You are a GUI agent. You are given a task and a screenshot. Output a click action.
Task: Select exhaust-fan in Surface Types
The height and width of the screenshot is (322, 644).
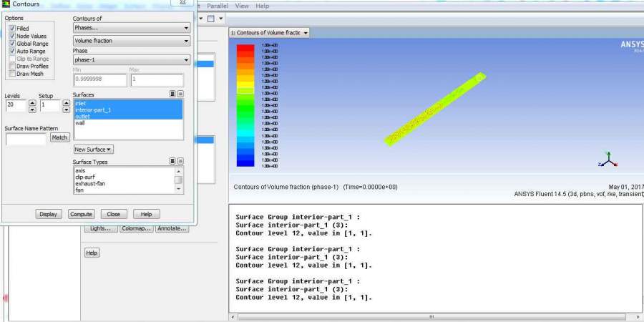124,184
